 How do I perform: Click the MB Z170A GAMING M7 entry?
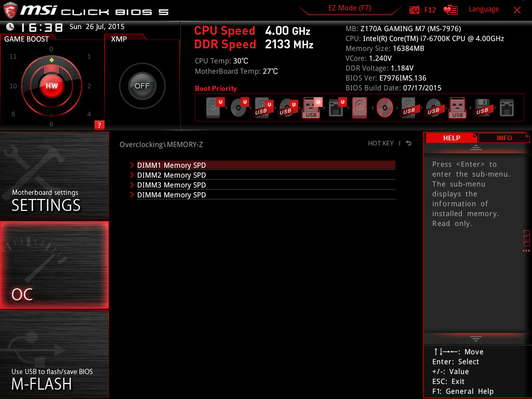pos(403,29)
